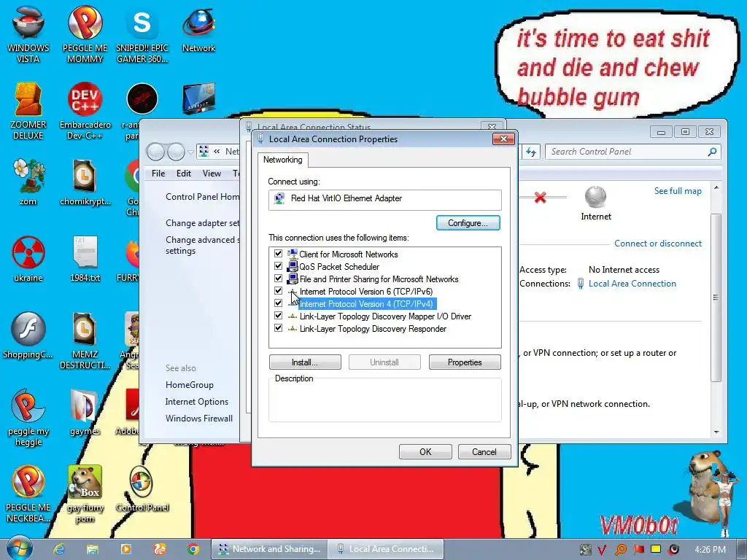Open the See full map link
The width and height of the screenshot is (747, 560).
tap(678, 191)
